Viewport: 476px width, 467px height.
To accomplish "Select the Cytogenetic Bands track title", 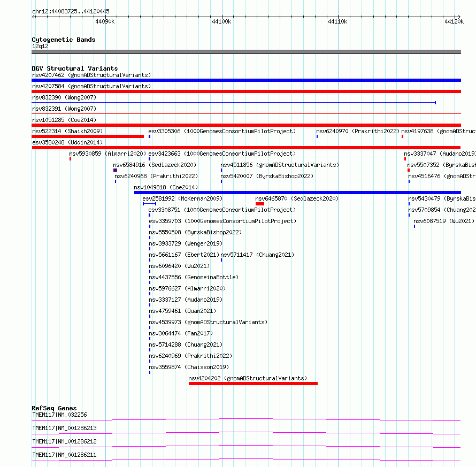I will pos(64,40).
